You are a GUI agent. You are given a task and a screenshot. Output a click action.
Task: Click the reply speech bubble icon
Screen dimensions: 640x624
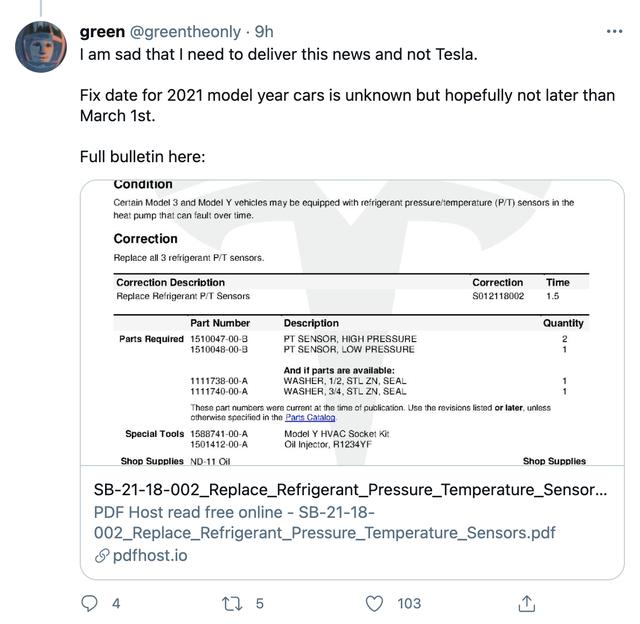(x=89, y=603)
